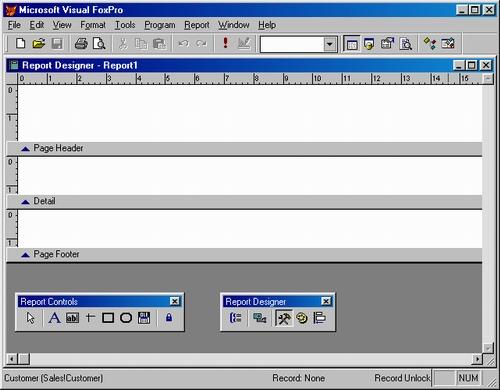Click the Page Header band bar
500x390 pixels.
point(244,148)
